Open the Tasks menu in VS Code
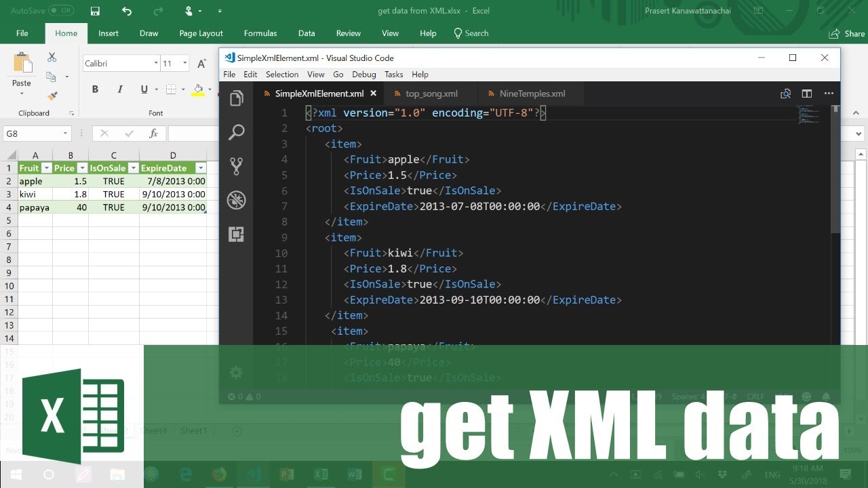This screenshot has height=488, width=868. tap(394, 75)
